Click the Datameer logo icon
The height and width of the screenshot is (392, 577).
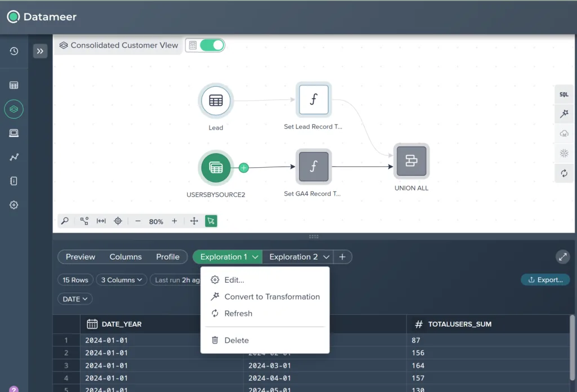(x=14, y=16)
